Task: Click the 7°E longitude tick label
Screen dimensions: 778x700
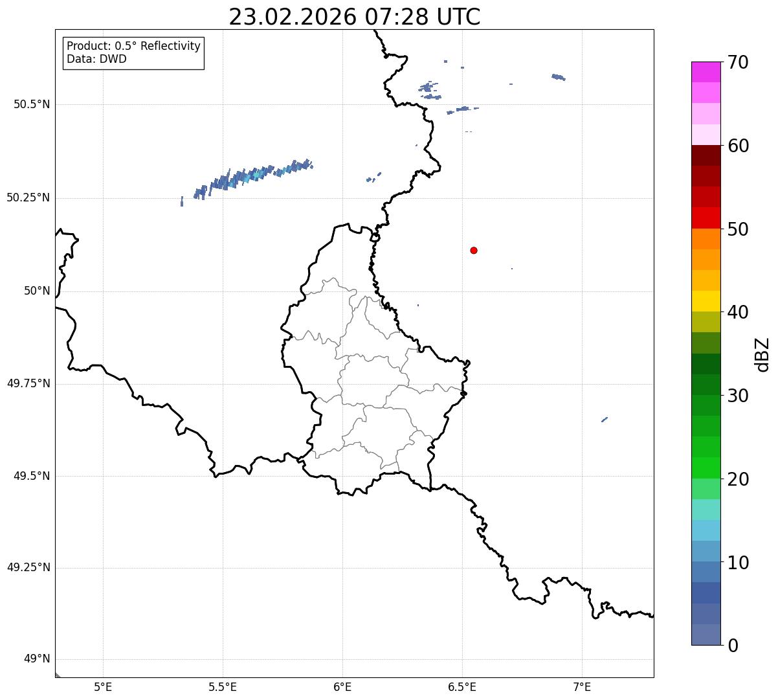Action: pos(583,686)
